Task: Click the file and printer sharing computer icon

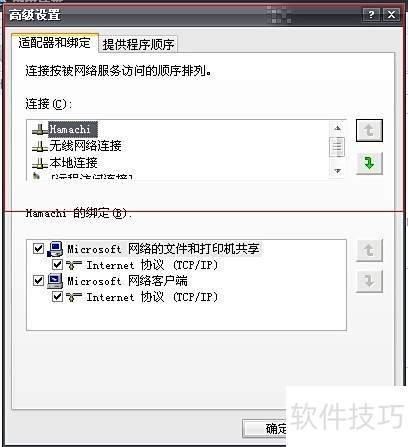Action: [x=55, y=249]
